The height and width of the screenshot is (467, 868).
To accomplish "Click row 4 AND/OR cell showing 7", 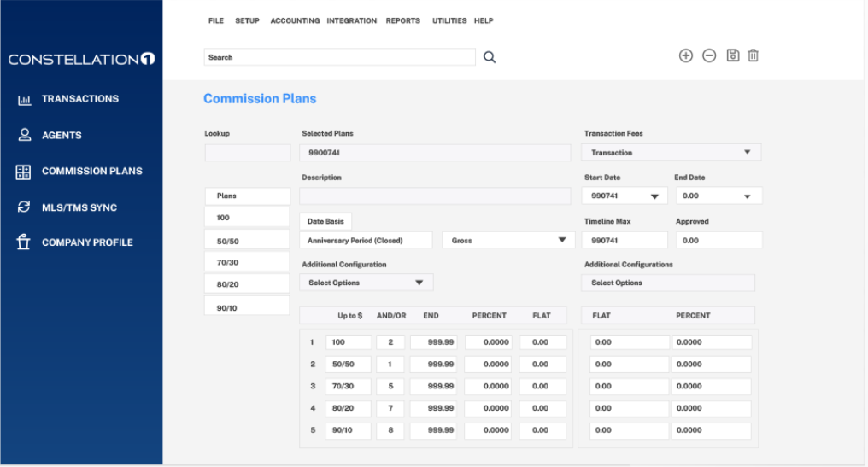I will pos(390,408).
